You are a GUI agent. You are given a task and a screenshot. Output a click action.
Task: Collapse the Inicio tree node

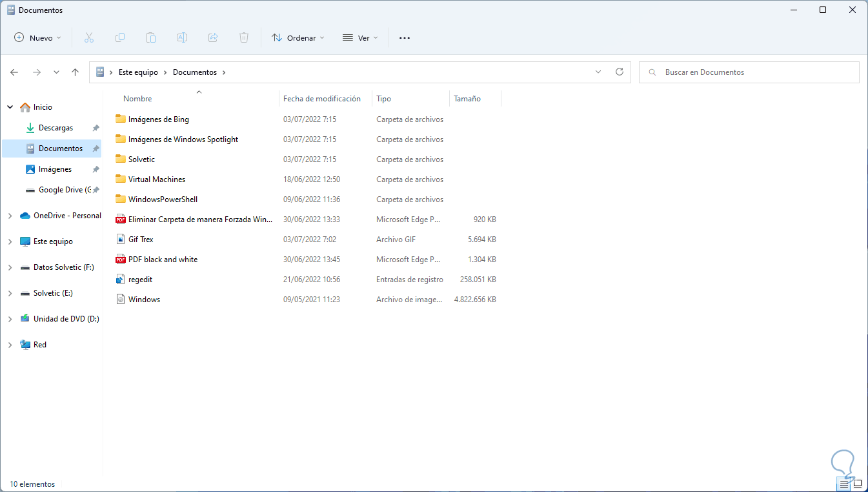[10, 107]
